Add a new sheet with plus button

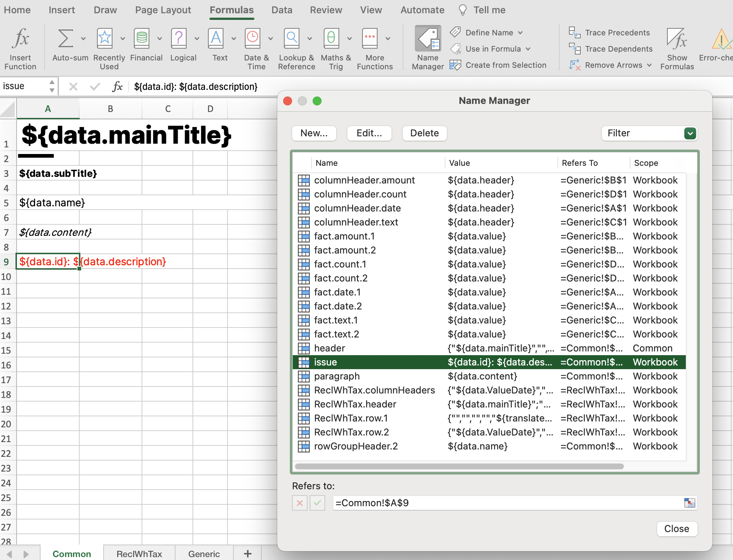(248, 553)
